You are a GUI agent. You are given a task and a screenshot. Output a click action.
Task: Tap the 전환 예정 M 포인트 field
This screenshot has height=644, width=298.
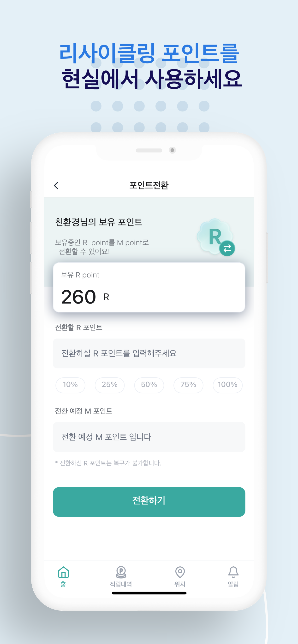(x=149, y=437)
